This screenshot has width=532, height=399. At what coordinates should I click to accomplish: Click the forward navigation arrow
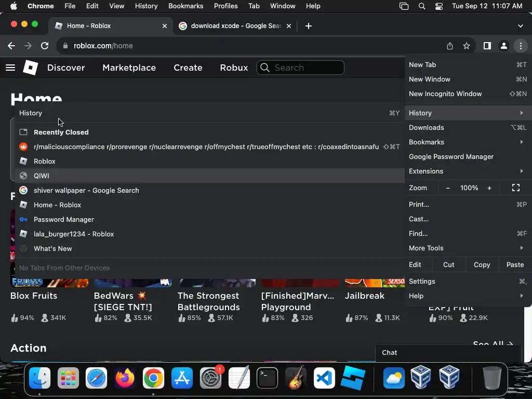tap(28, 46)
